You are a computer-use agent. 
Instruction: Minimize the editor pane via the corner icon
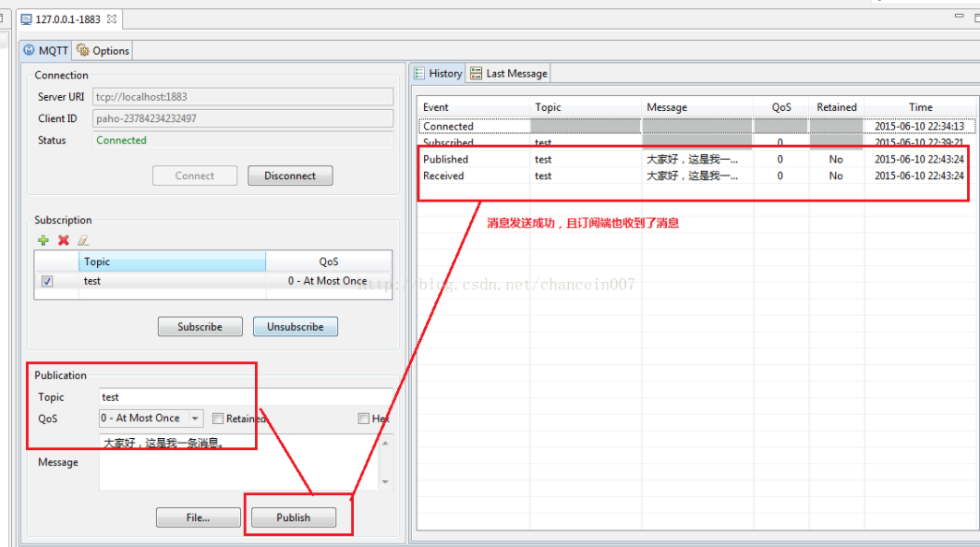(959, 16)
